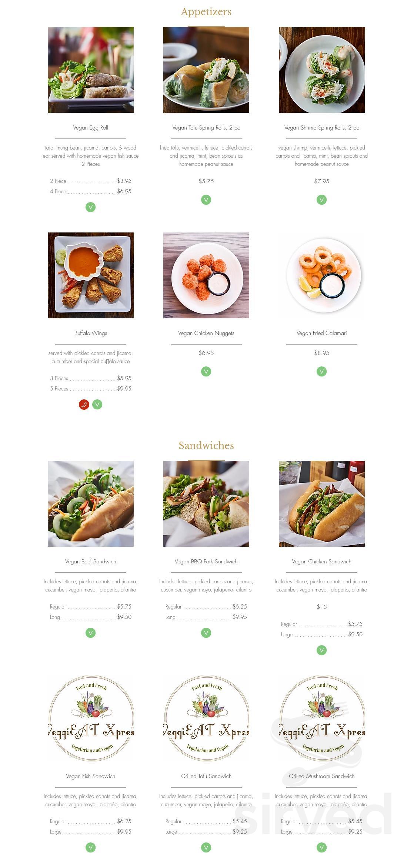
Task: Open the Vegan Fried Calamari photo
Action: 322,275
